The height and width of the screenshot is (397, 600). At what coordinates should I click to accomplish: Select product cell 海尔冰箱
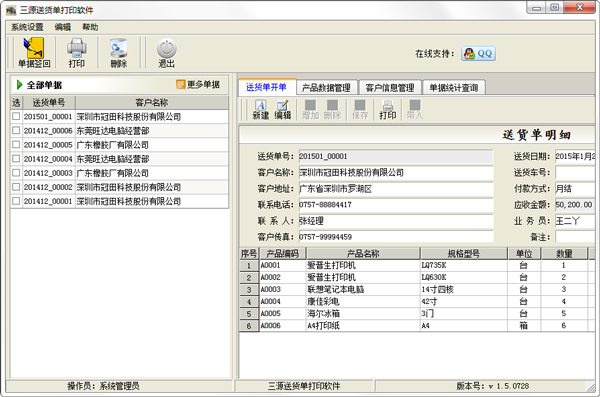click(x=363, y=314)
